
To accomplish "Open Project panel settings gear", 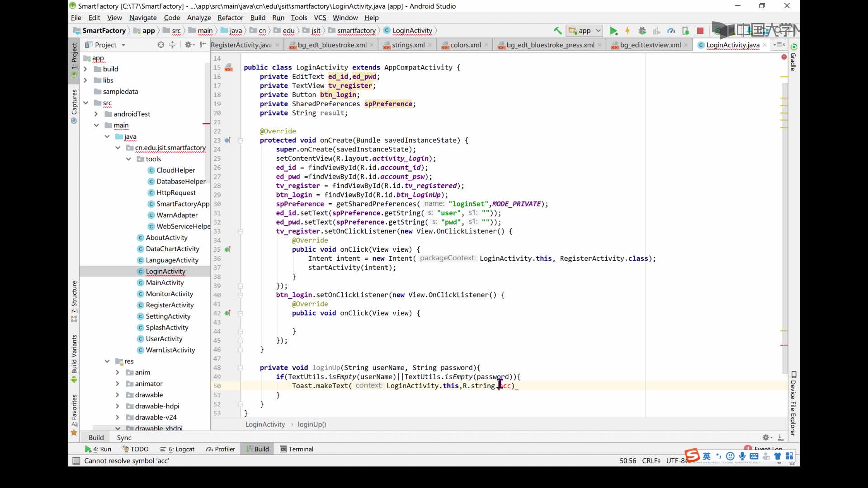I will [189, 45].
